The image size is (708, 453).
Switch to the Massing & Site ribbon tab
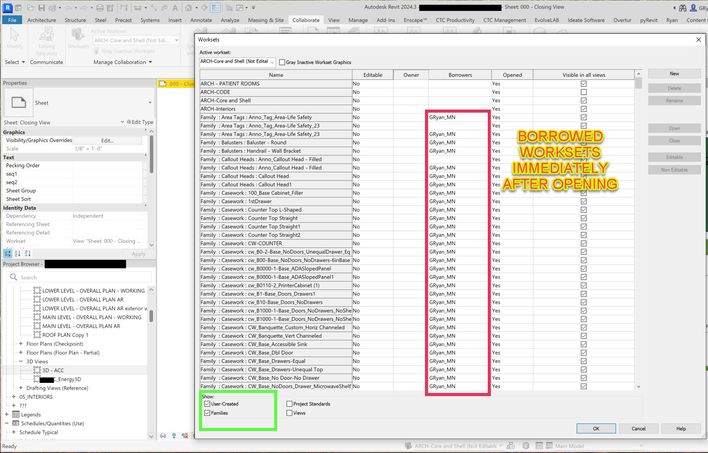click(266, 20)
